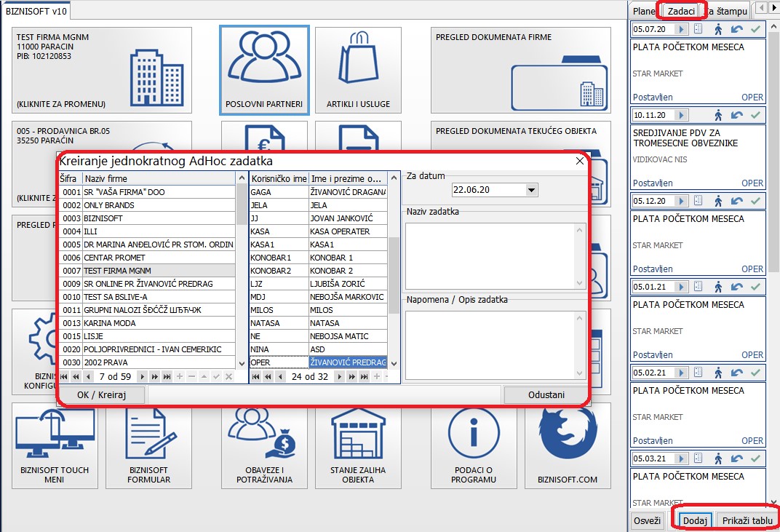780x532 pixels.
Task: Open list icon on the 05.07.20 task
Action: (x=699, y=29)
